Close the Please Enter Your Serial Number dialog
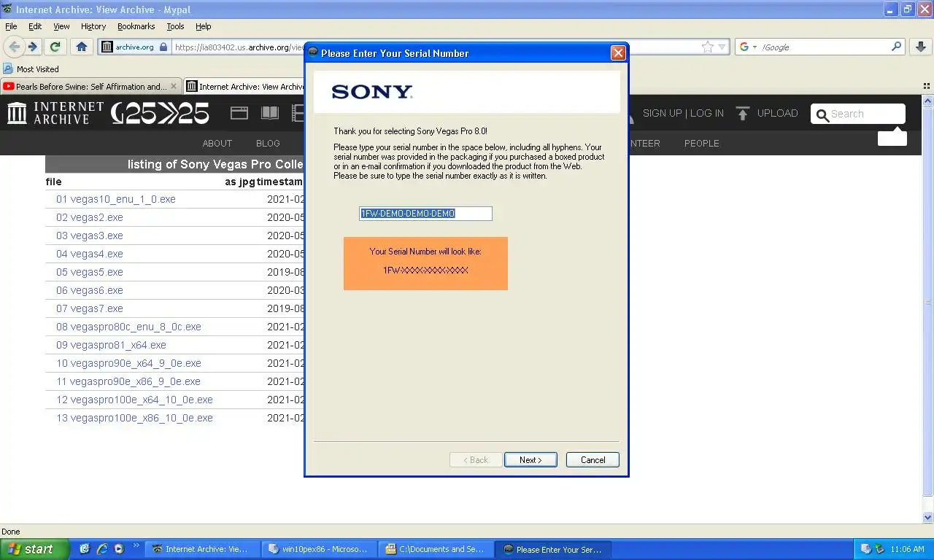This screenshot has height=560, width=934. 618,52
